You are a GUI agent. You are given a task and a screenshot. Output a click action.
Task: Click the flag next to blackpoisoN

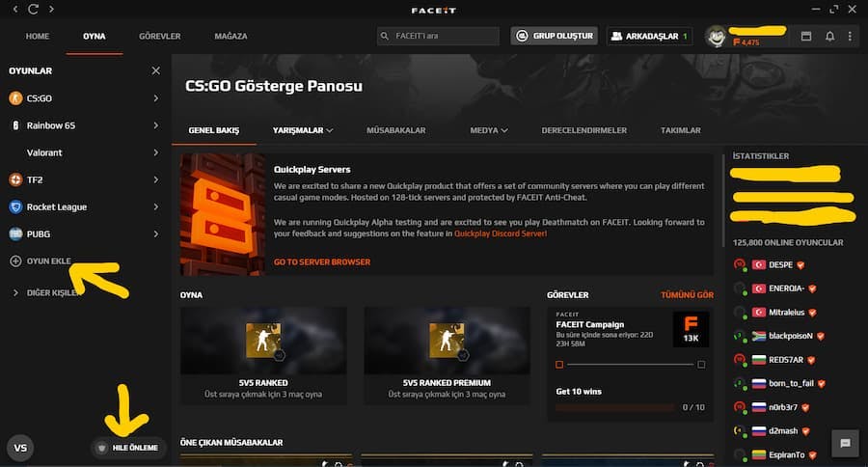(759, 336)
